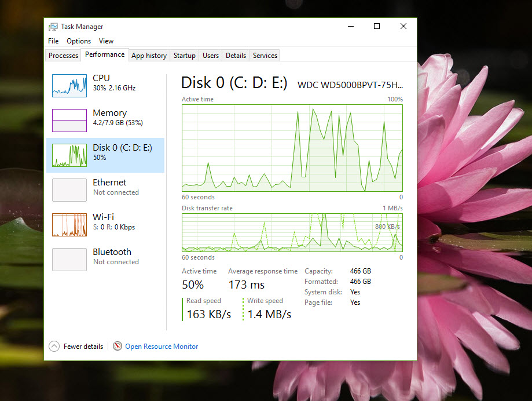Collapse to fewer details with the chevron circle
Image resolution: width=532 pixels, height=401 pixels.
click(54, 346)
